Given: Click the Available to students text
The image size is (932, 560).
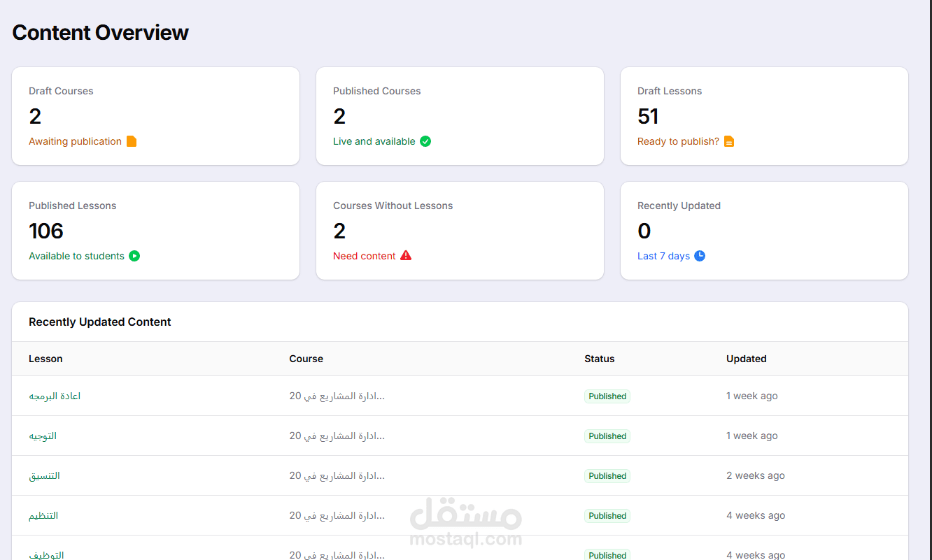Looking at the screenshot, I should click(x=76, y=256).
